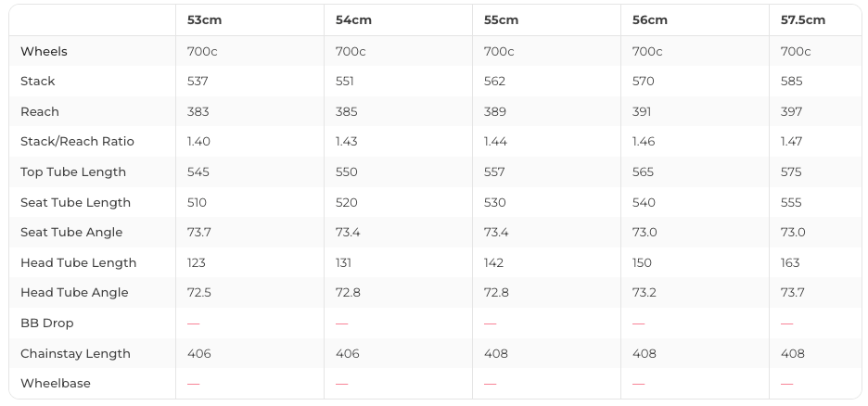Click the BB Drop row label

pyautogui.click(x=46, y=324)
